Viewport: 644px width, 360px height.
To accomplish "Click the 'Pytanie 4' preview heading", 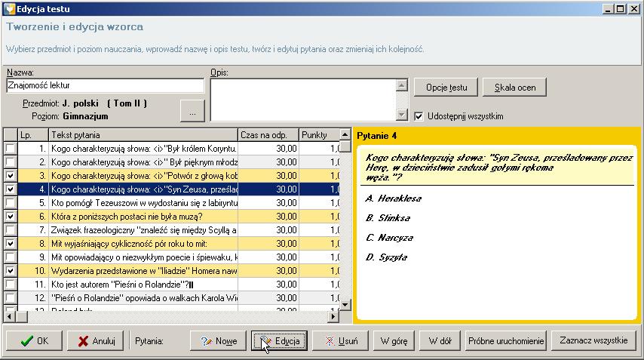I will coord(376,136).
